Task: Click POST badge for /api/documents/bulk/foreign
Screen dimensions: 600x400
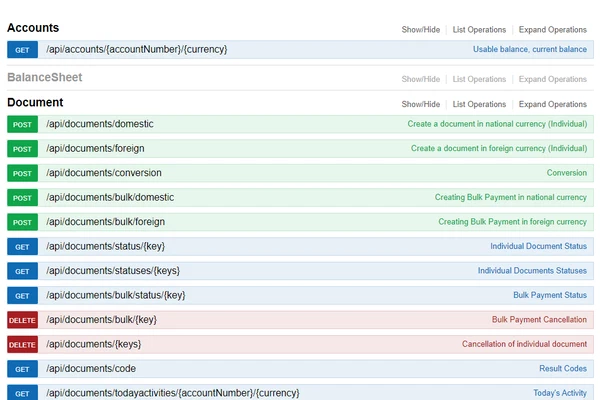Action: pyautogui.click(x=22, y=222)
